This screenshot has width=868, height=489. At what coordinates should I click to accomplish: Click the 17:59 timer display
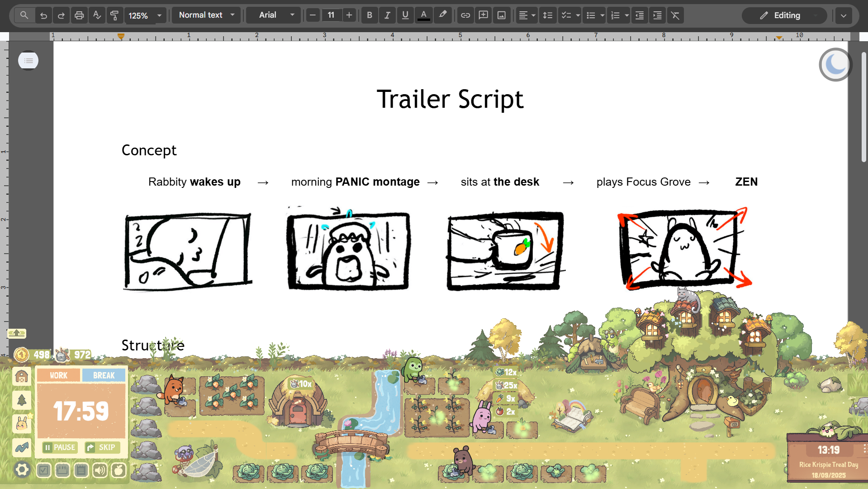[x=81, y=411]
